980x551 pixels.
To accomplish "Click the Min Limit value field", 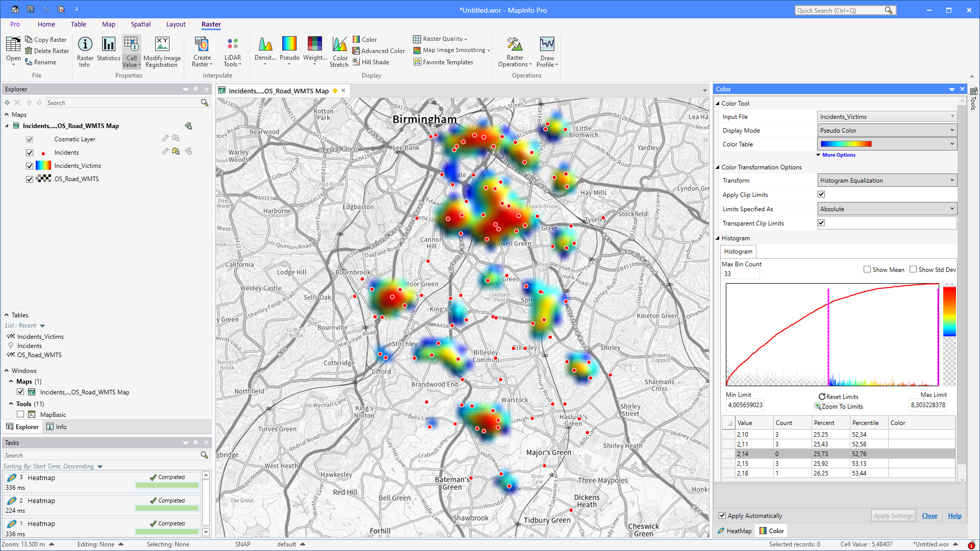I will pos(745,405).
